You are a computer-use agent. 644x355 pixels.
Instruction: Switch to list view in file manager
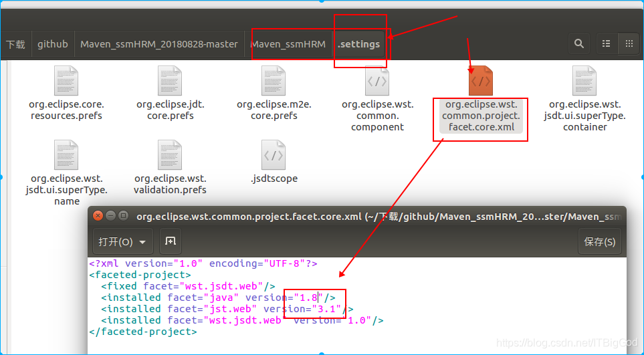click(606, 43)
